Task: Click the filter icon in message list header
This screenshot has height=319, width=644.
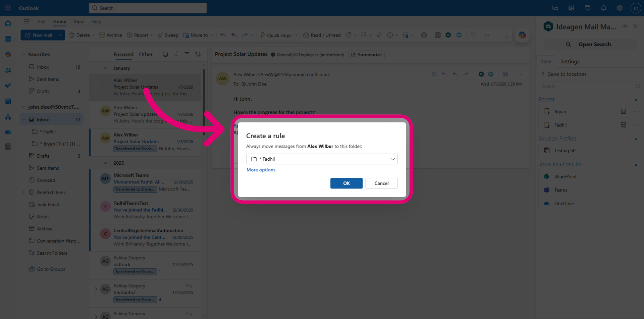Action: pyautogui.click(x=187, y=54)
